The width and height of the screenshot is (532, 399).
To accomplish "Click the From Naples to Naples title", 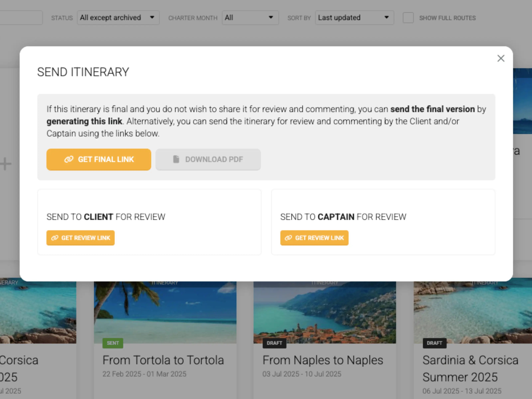I will pos(323,360).
